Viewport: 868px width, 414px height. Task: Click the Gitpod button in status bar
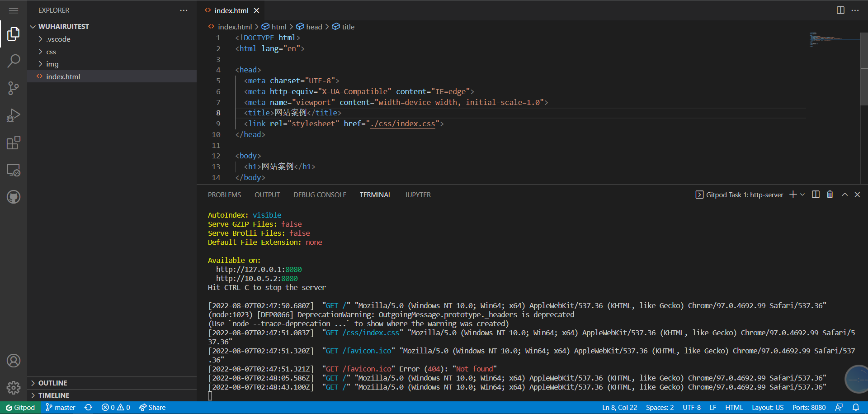(x=20, y=407)
